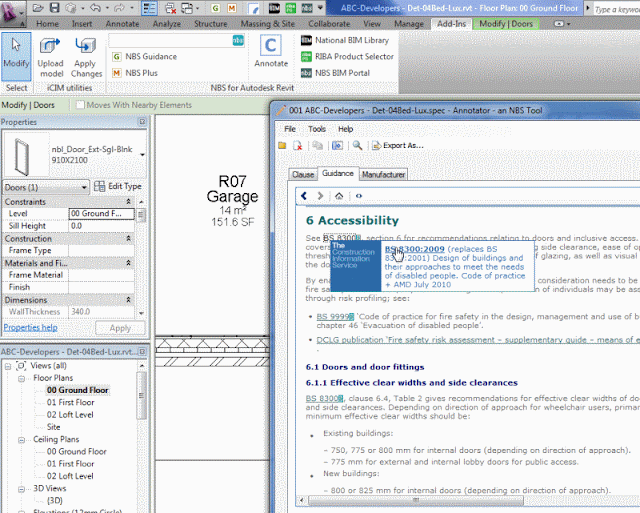Open the Revit application menu button
640x513 pixels.
pos(11,12)
